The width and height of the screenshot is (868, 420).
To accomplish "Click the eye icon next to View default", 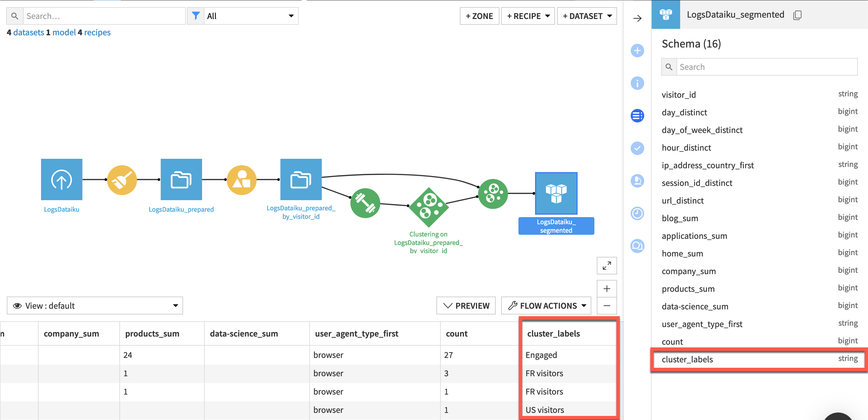I will pyautogui.click(x=17, y=306).
